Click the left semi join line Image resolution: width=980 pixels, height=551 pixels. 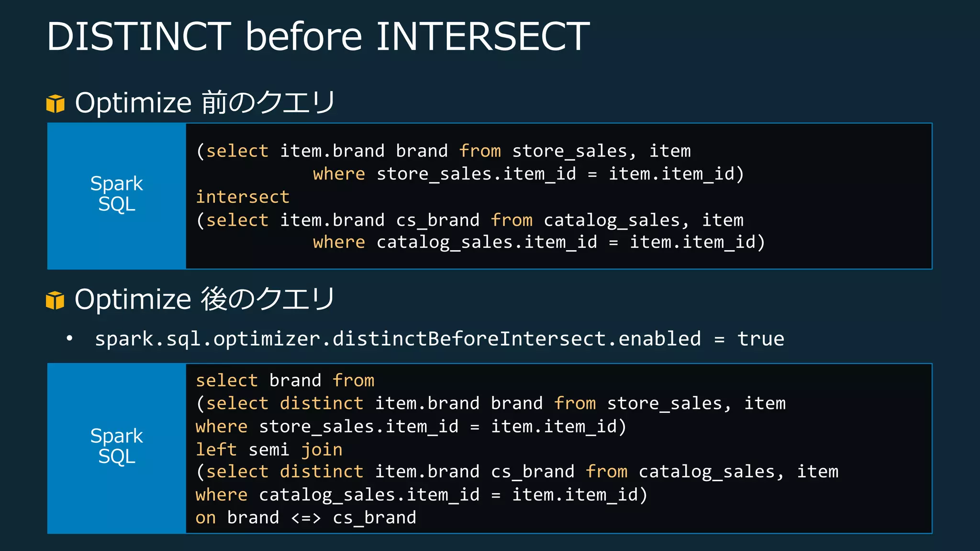pyautogui.click(x=269, y=450)
